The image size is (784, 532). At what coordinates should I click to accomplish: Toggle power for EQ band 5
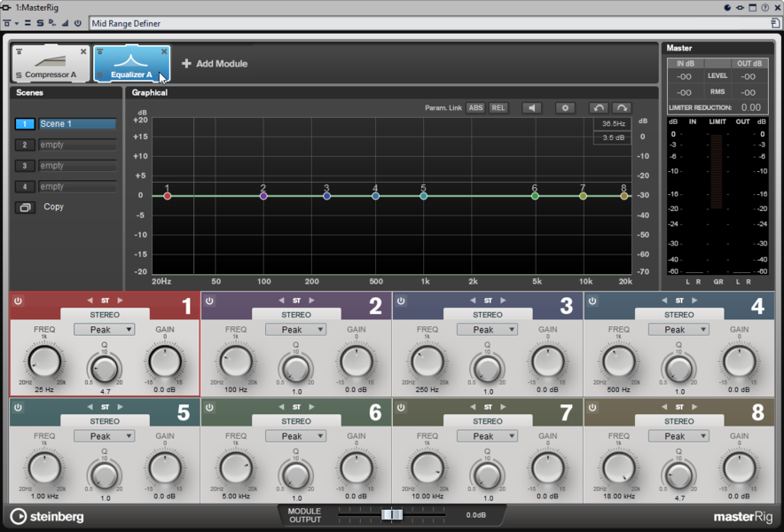tap(18, 408)
